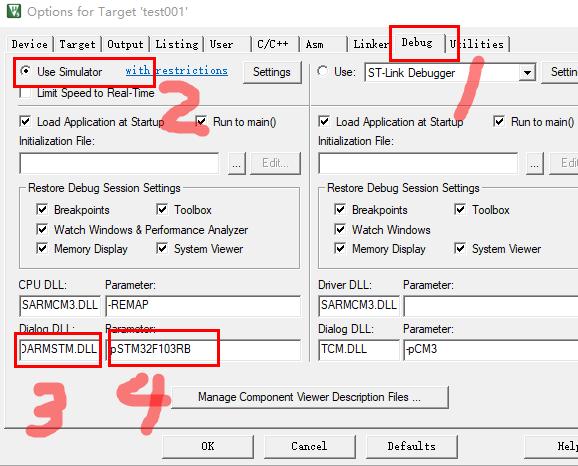Click the Keil uVision icon in title bar

[x=14, y=11]
